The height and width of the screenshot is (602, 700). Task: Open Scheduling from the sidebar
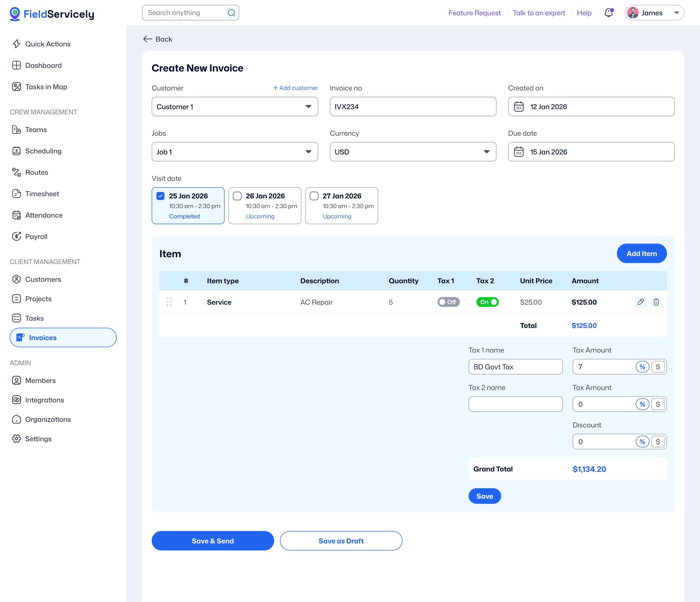pos(43,151)
